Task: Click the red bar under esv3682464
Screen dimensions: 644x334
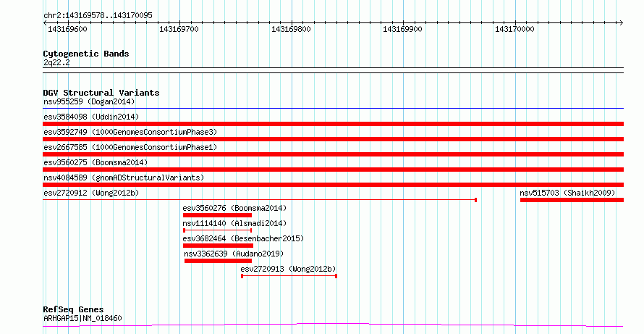Action: [x=218, y=246]
